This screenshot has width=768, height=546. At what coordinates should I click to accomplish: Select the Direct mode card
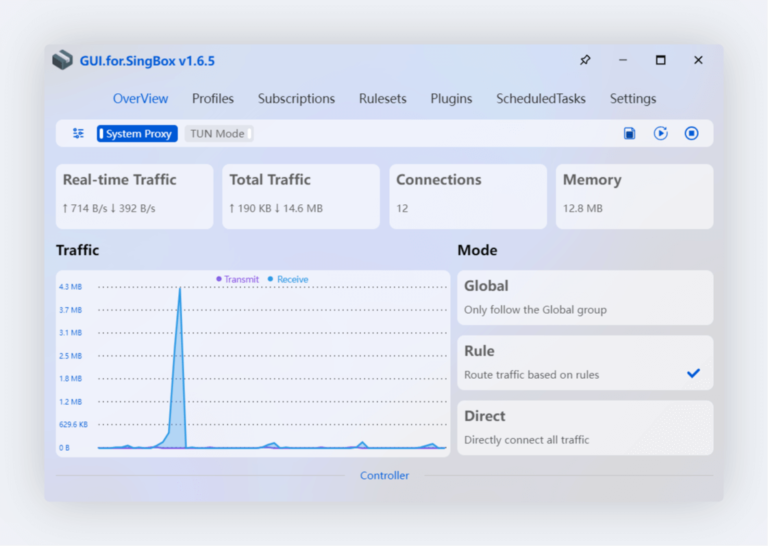(x=585, y=427)
